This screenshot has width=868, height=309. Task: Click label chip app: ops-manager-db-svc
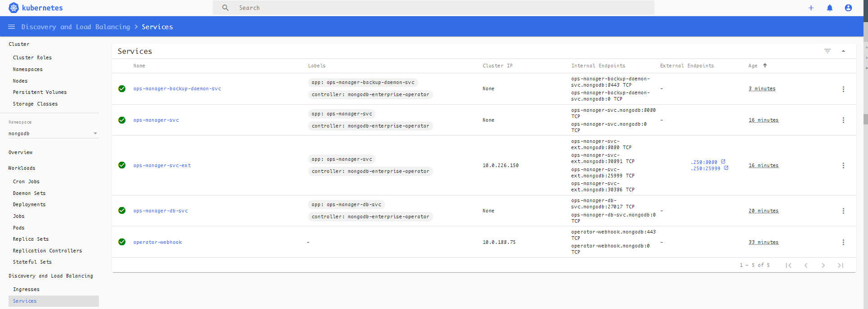pyautogui.click(x=346, y=205)
